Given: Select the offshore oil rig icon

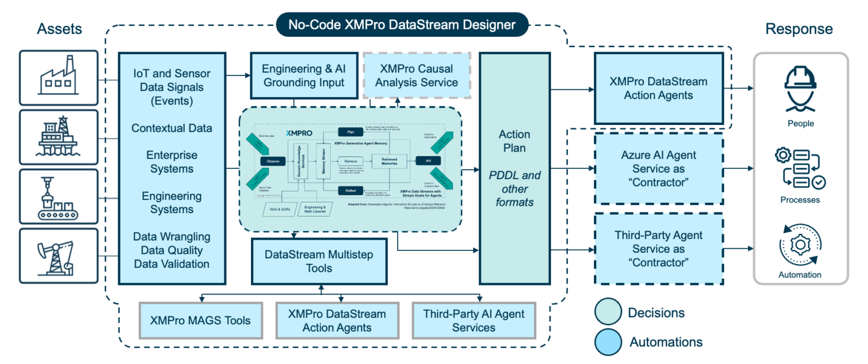Looking at the screenshot, I should 59,136.
